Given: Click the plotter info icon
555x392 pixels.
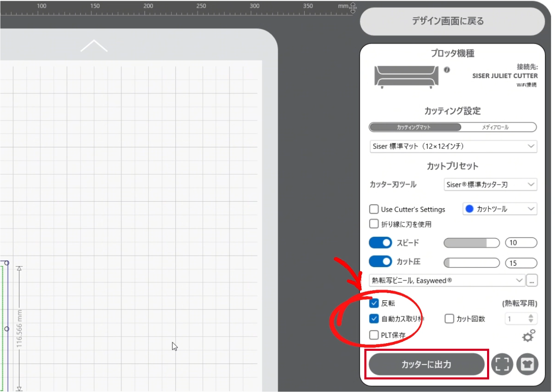Looking at the screenshot, I should (x=447, y=70).
